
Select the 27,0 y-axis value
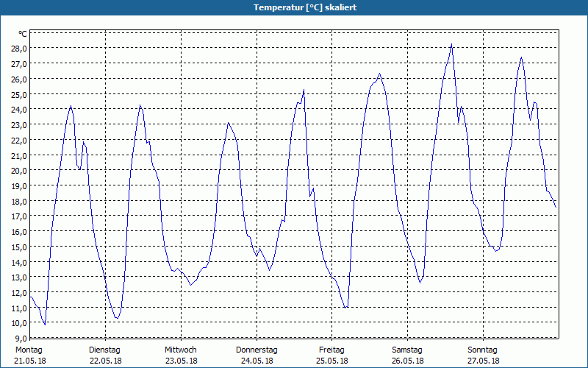[20, 64]
